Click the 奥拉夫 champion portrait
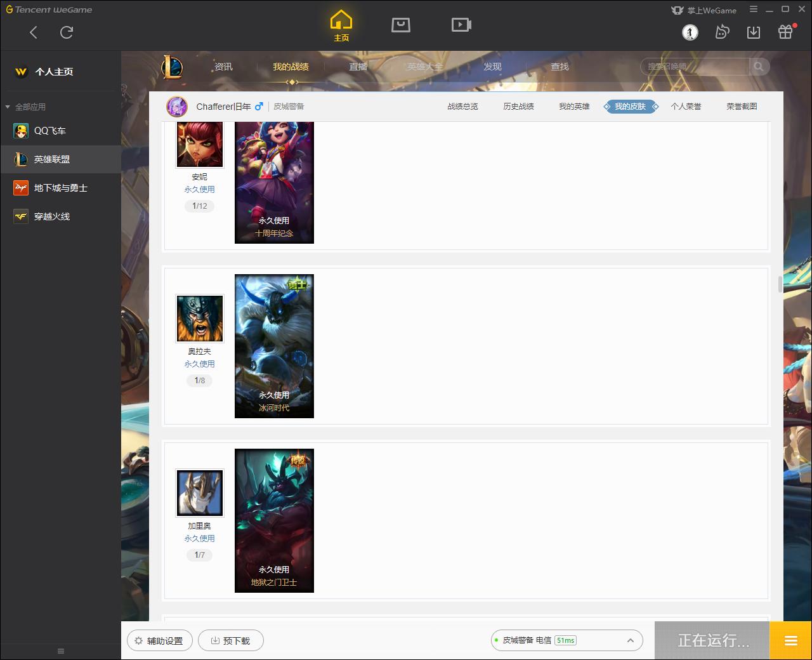The height and width of the screenshot is (660, 812). pyautogui.click(x=200, y=319)
